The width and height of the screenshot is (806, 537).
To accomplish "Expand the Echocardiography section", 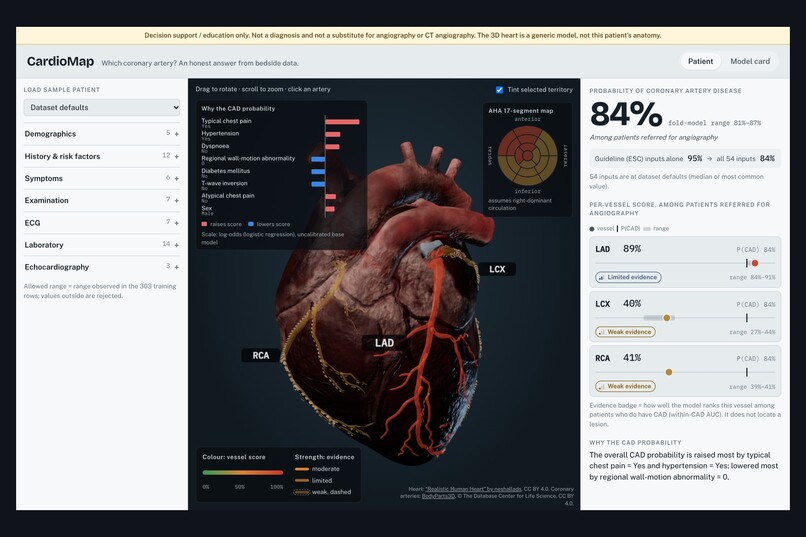I will [102, 267].
